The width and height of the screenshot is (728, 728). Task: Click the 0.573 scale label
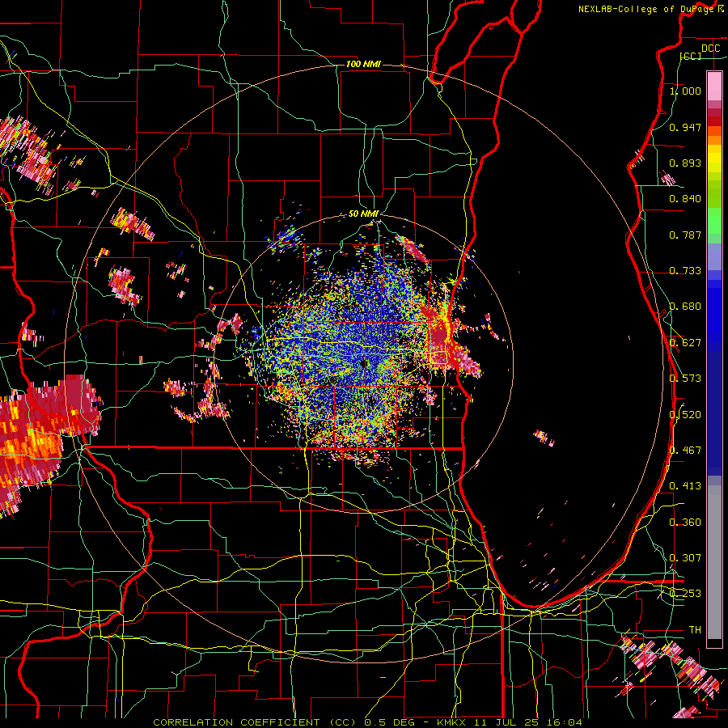685,379
